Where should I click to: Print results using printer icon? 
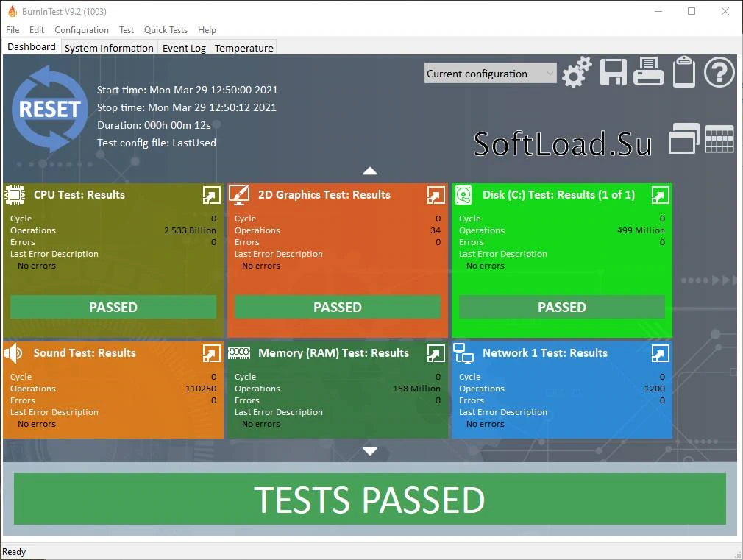[x=649, y=71]
